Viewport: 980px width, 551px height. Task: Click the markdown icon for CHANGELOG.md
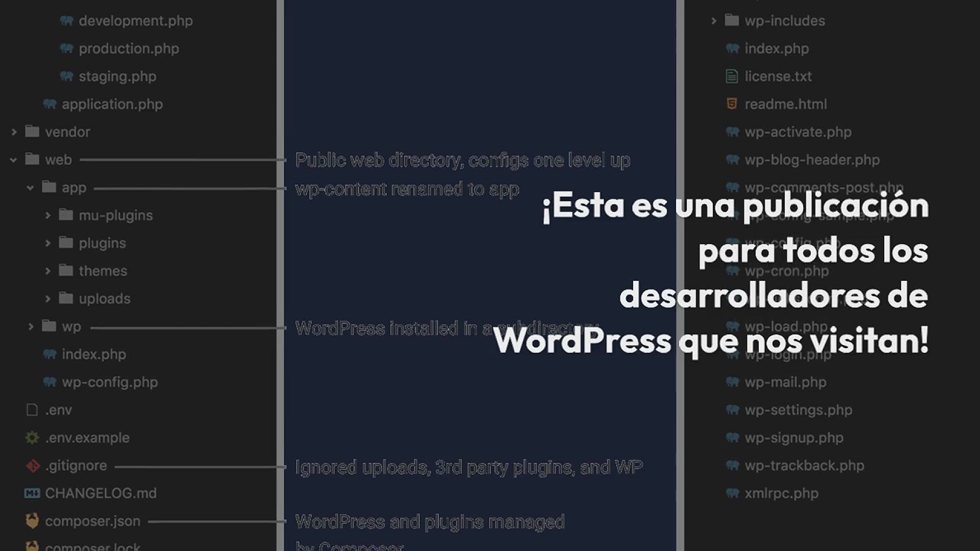tap(32, 493)
